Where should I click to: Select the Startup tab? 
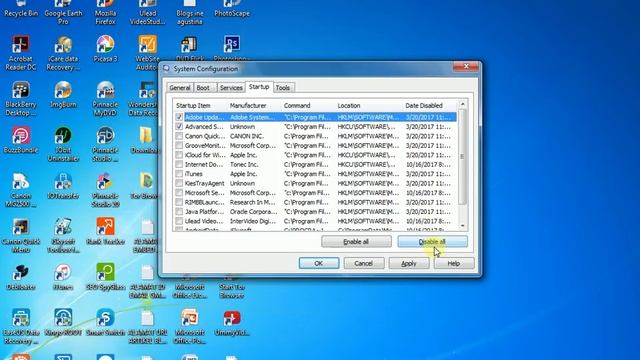coord(259,87)
